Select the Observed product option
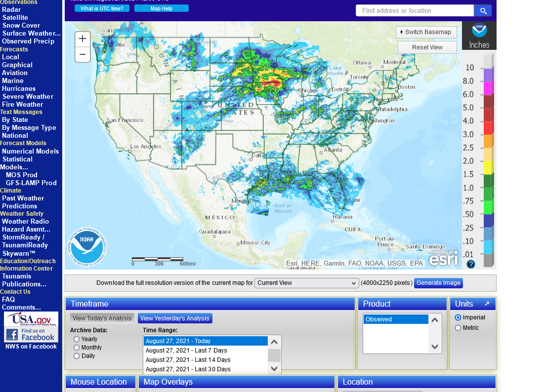This screenshot has width=544, height=392. [x=396, y=319]
